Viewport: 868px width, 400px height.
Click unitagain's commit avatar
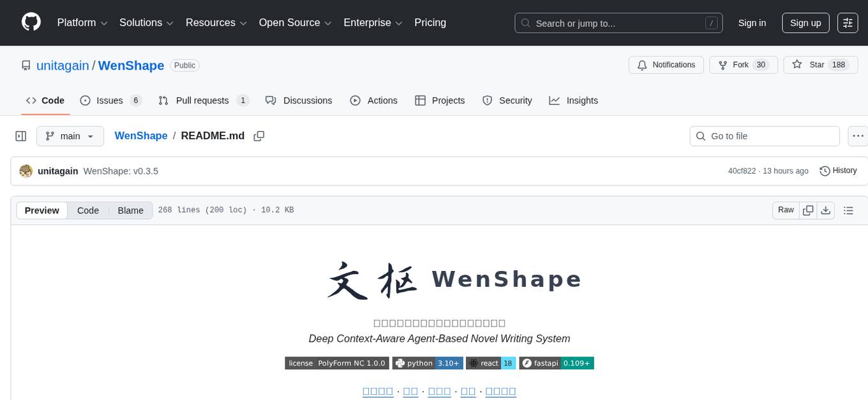26,171
